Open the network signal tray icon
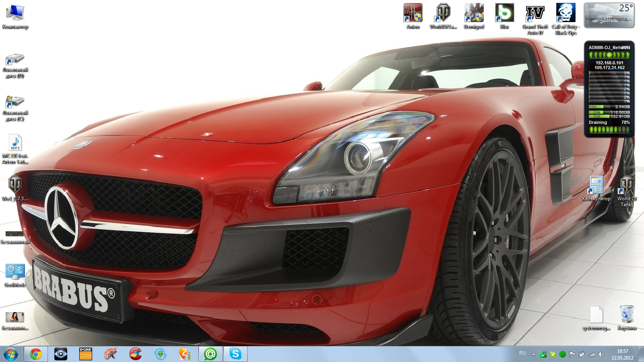 pyautogui.click(x=592, y=354)
